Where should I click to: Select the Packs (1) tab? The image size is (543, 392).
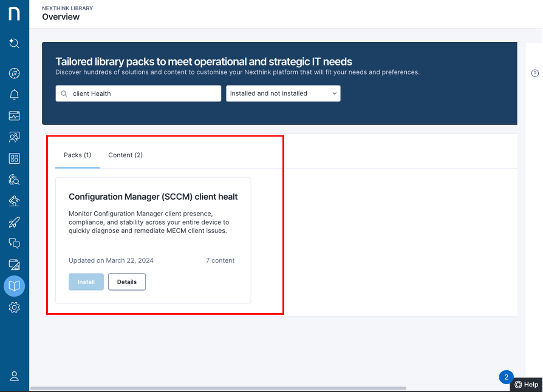[77, 155]
